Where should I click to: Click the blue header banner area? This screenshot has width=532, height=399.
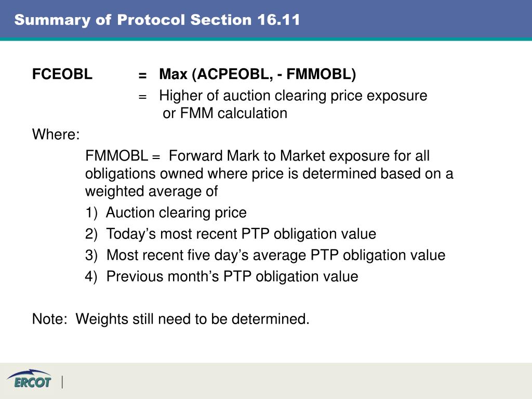(x=266, y=20)
